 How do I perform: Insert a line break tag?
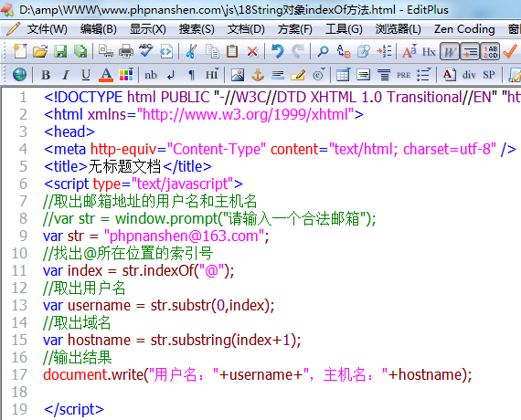coord(171,76)
